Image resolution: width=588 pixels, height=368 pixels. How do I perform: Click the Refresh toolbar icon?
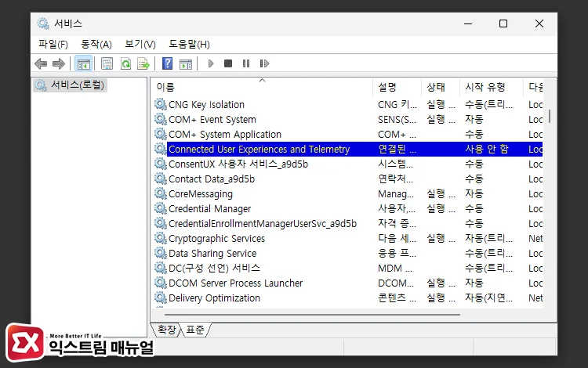click(125, 63)
